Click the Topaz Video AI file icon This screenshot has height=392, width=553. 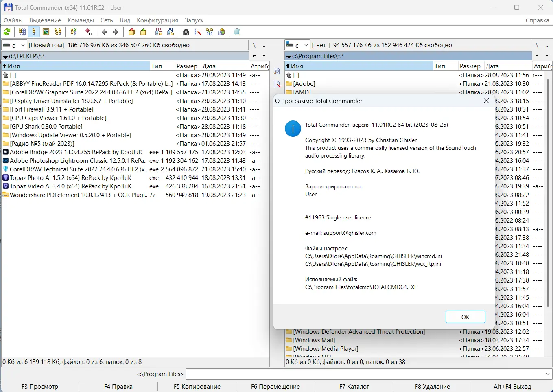tap(6, 186)
